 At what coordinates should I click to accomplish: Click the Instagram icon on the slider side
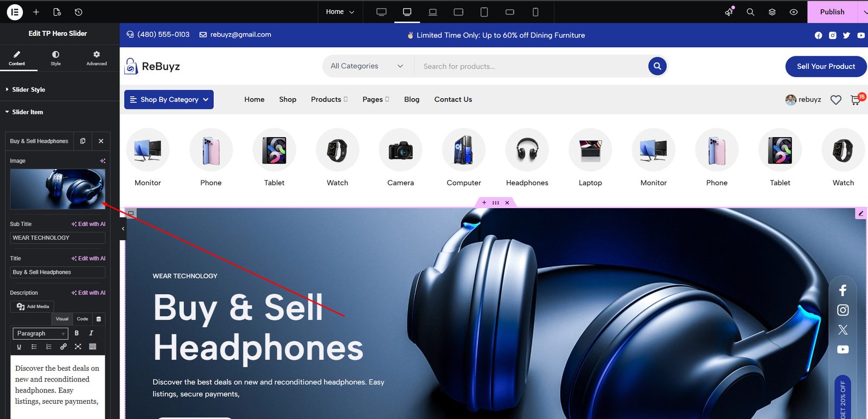(843, 310)
